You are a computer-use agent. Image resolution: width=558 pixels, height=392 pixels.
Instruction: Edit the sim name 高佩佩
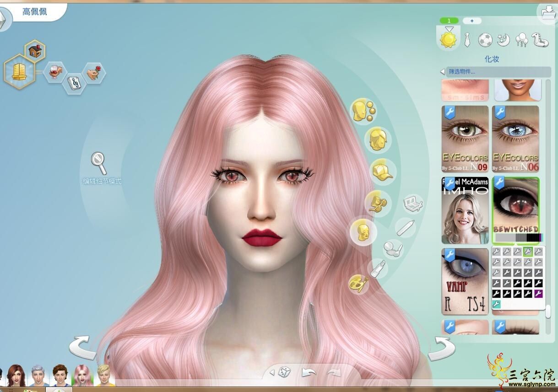(35, 11)
